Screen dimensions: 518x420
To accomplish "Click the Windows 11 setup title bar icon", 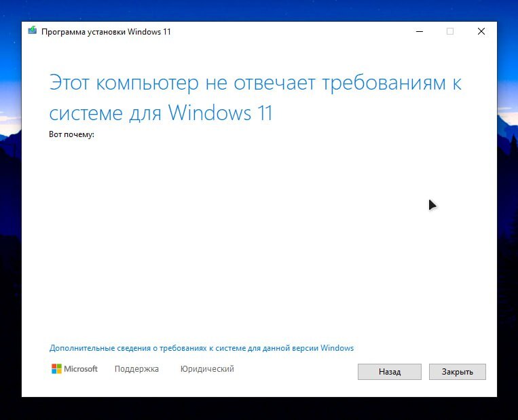I will 33,31.
